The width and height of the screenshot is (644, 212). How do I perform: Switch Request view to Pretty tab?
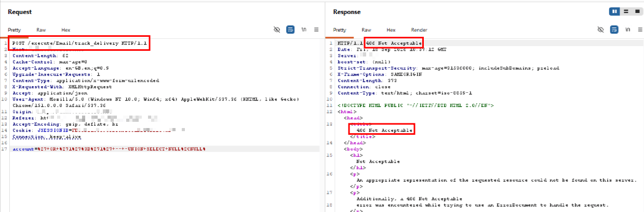click(x=15, y=30)
